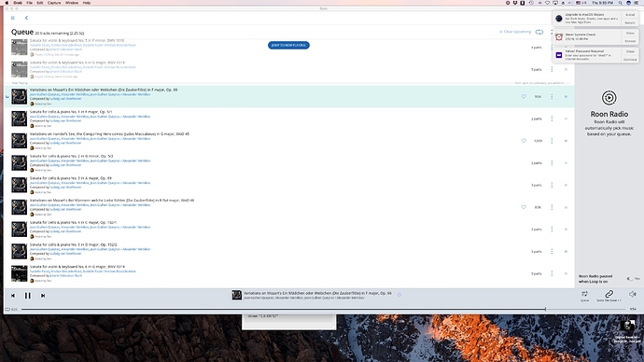Open composer link in Sonata No. 1 row
644x362 pixels.
[65, 121]
